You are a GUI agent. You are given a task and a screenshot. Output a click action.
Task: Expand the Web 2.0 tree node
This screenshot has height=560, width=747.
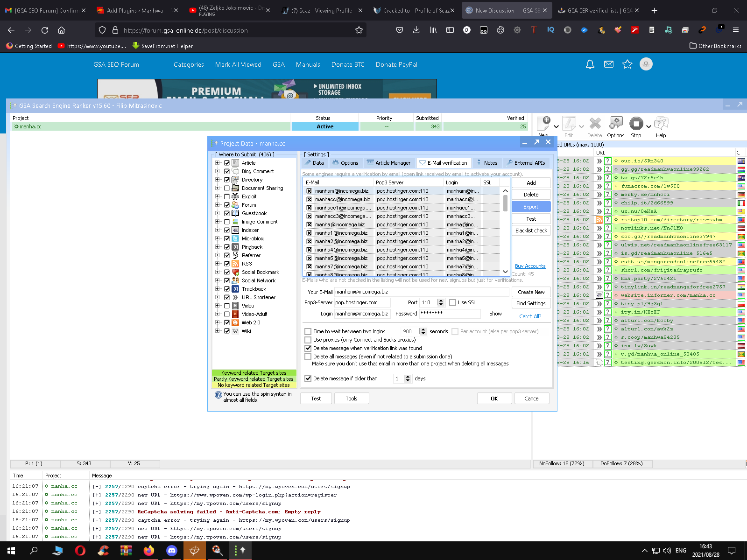[218, 322]
